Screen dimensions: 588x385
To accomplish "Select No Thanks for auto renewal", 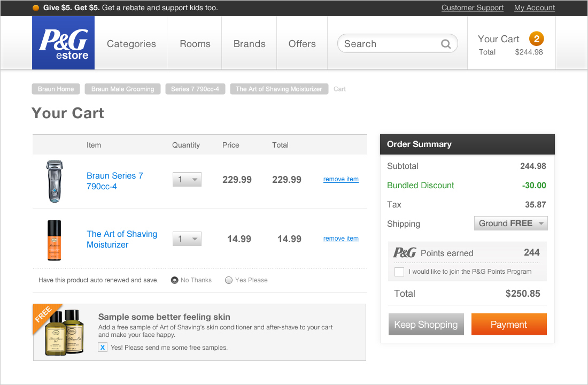I will [174, 280].
